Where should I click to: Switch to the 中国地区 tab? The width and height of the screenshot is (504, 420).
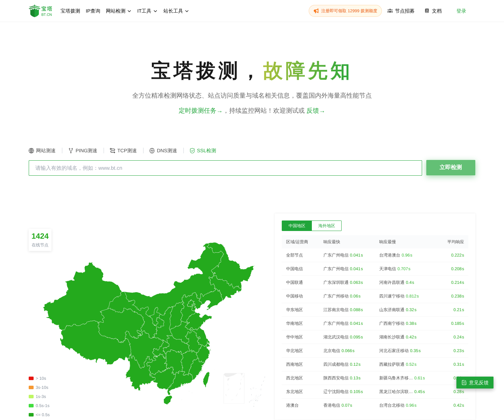297,226
